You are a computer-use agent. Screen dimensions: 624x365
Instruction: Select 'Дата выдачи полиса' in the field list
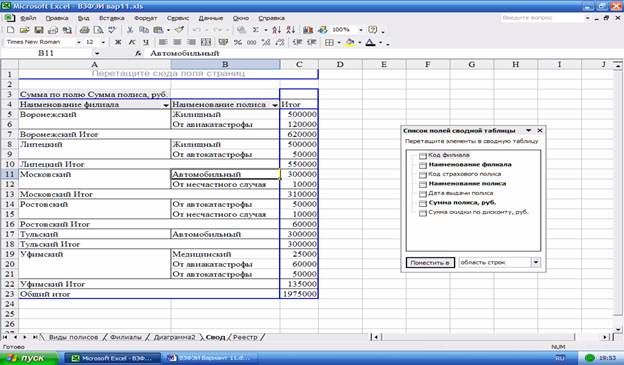tap(460, 193)
